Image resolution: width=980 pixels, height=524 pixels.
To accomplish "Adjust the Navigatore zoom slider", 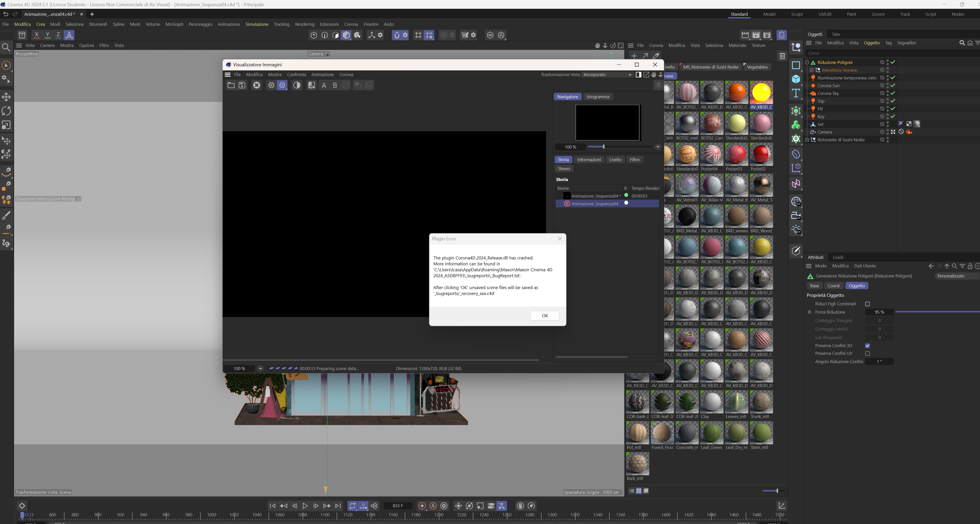I will (x=603, y=147).
